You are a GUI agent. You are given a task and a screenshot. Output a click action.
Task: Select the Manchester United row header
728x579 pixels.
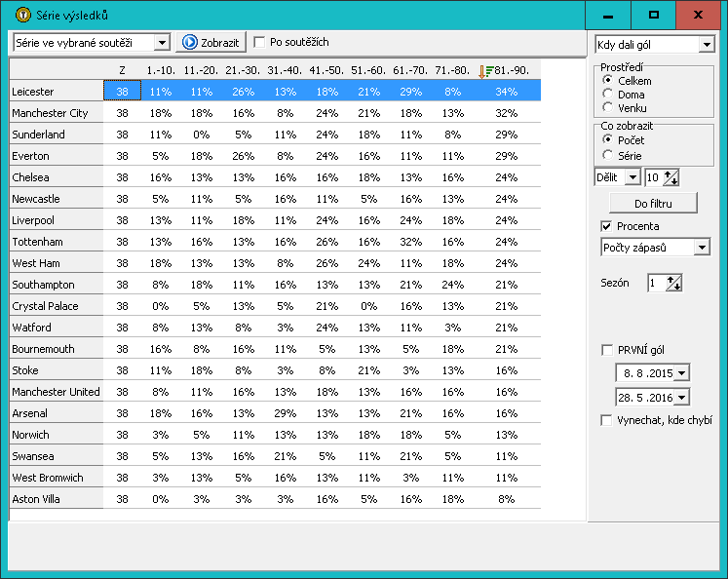tap(57, 392)
